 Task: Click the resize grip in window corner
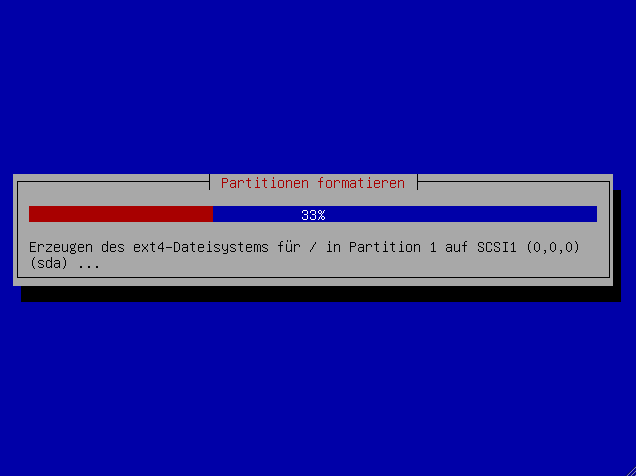point(631,471)
